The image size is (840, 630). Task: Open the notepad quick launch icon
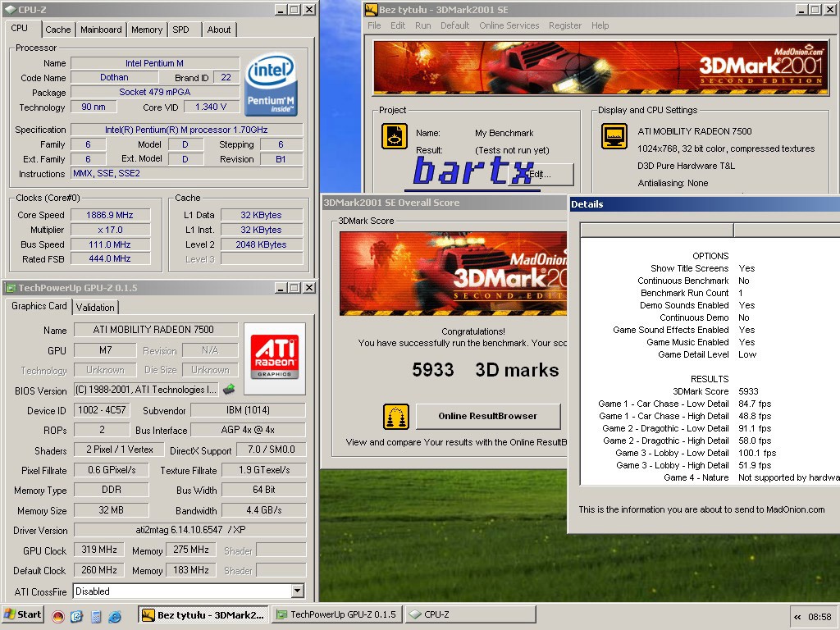pos(96,616)
